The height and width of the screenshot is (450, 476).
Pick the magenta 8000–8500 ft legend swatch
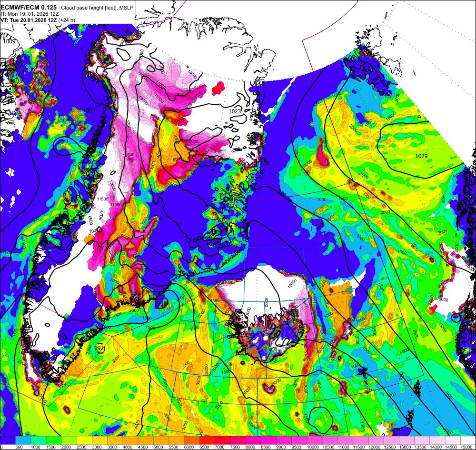tap(253, 440)
